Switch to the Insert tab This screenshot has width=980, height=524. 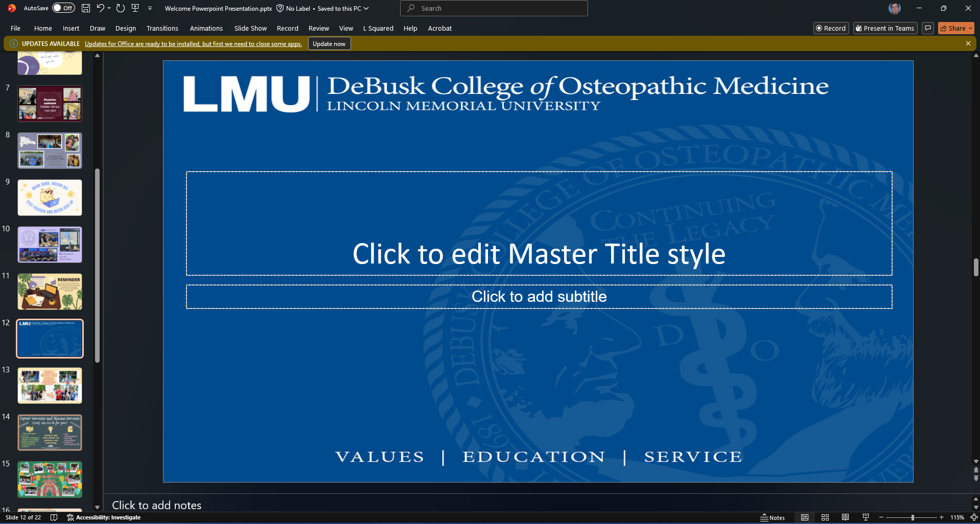71,28
